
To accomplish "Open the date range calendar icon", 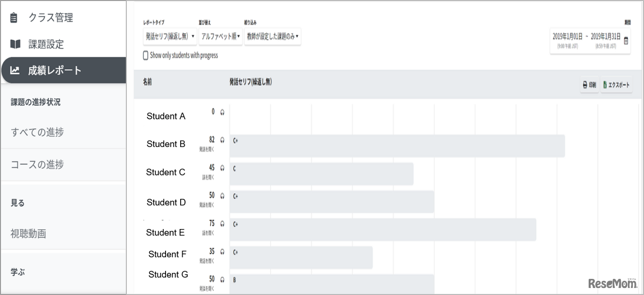I will pyautogui.click(x=626, y=41).
